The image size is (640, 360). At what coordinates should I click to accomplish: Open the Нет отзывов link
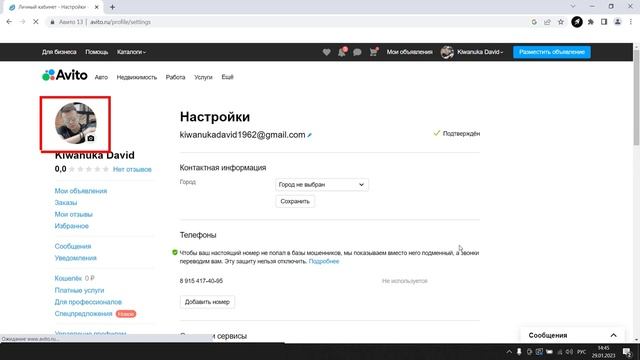click(x=132, y=169)
